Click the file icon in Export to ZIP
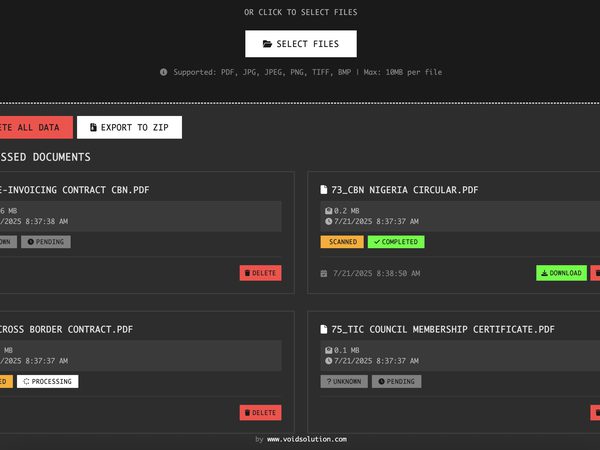 click(93, 127)
